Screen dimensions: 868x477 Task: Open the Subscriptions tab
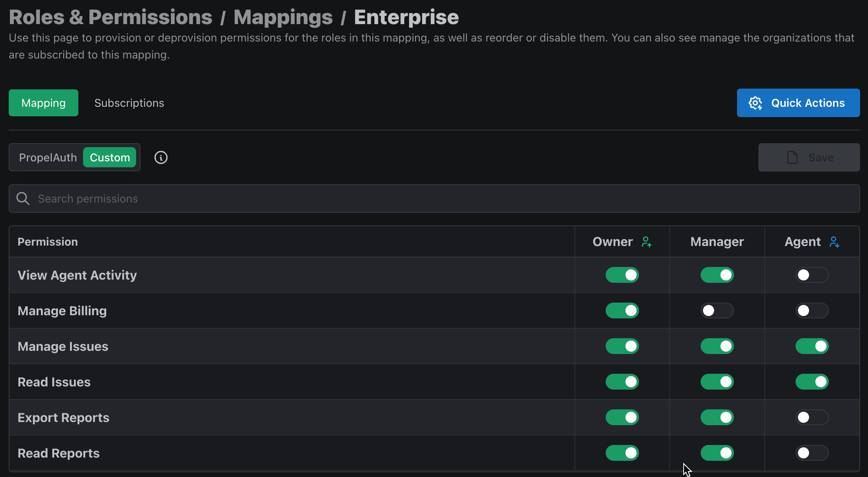coord(129,103)
